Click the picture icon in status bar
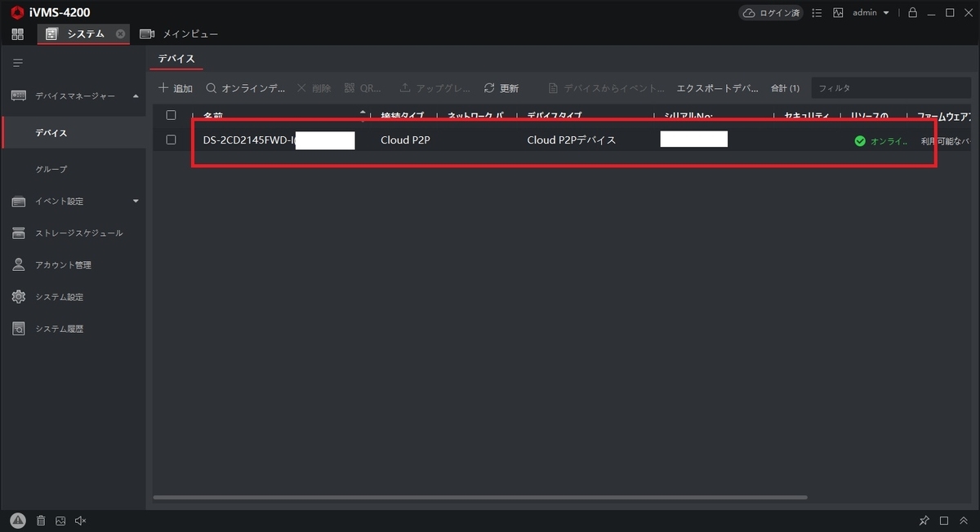Image resolution: width=980 pixels, height=532 pixels. point(60,521)
